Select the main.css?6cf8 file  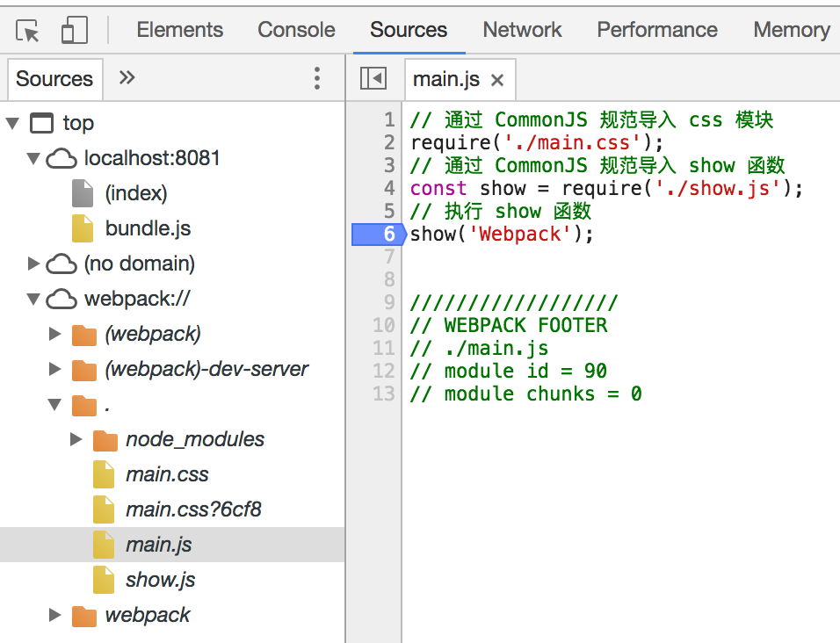tap(193, 509)
